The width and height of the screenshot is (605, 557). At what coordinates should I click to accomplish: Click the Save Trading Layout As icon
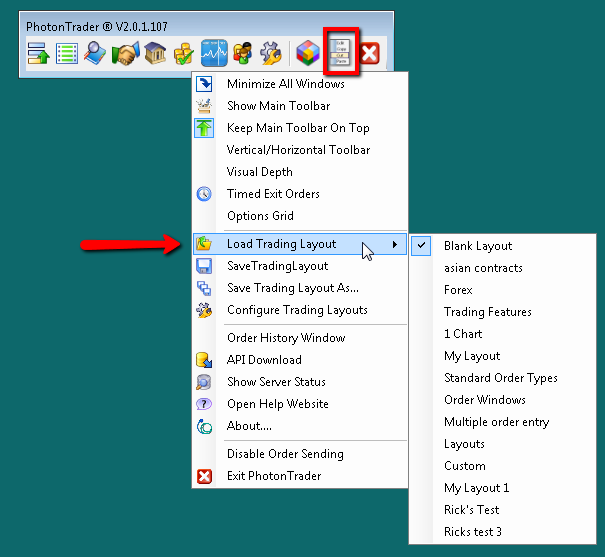(204, 288)
